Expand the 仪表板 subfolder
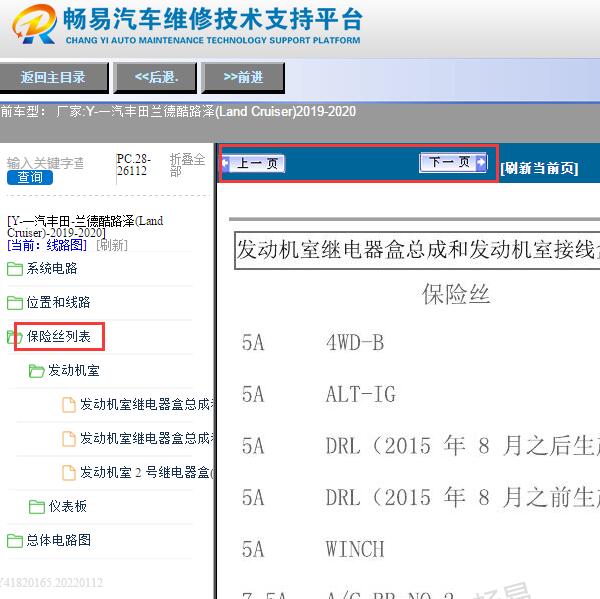The height and width of the screenshot is (599, 600). coord(67,506)
